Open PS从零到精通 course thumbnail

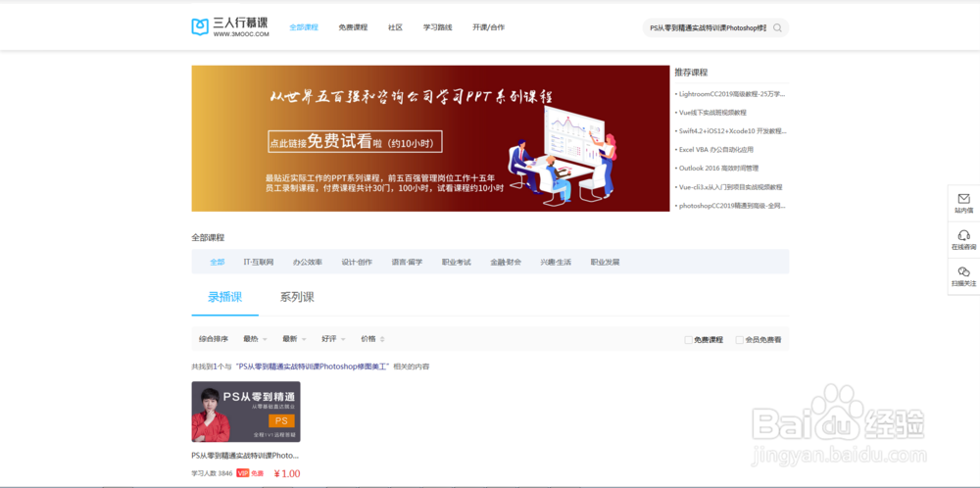pos(246,412)
